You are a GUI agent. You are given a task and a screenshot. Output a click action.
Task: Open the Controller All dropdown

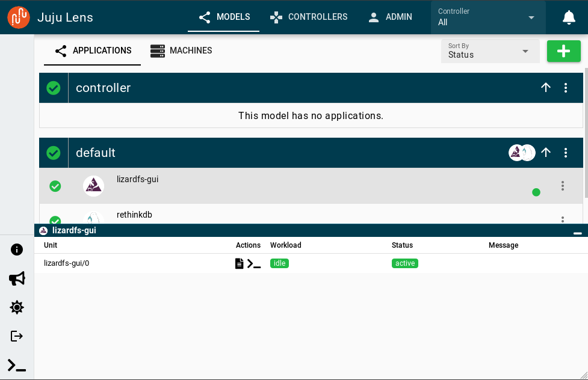(x=488, y=17)
